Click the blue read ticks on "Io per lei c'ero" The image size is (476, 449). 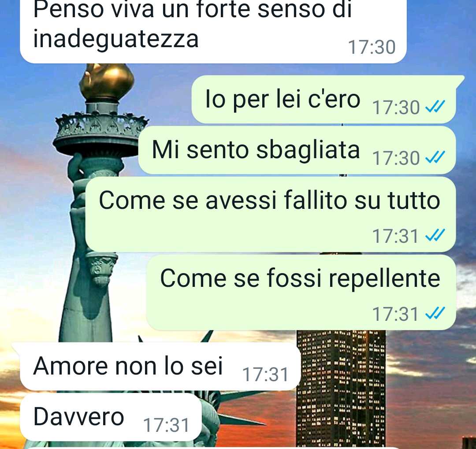tap(435, 107)
